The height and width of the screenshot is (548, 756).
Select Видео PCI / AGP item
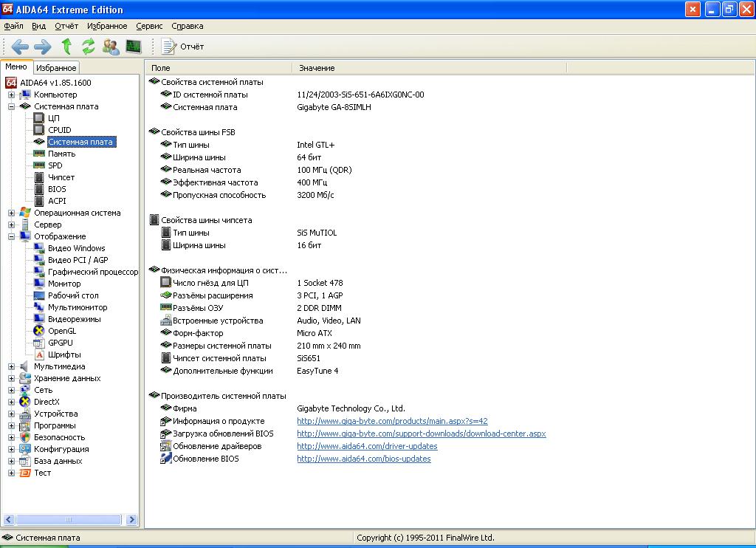(78, 260)
